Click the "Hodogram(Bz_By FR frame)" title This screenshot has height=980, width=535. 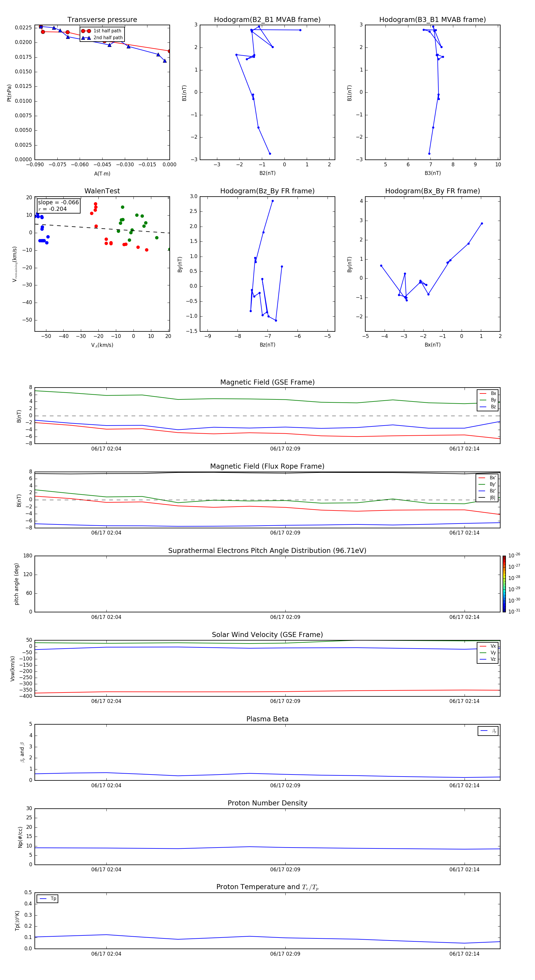tap(267, 191)
